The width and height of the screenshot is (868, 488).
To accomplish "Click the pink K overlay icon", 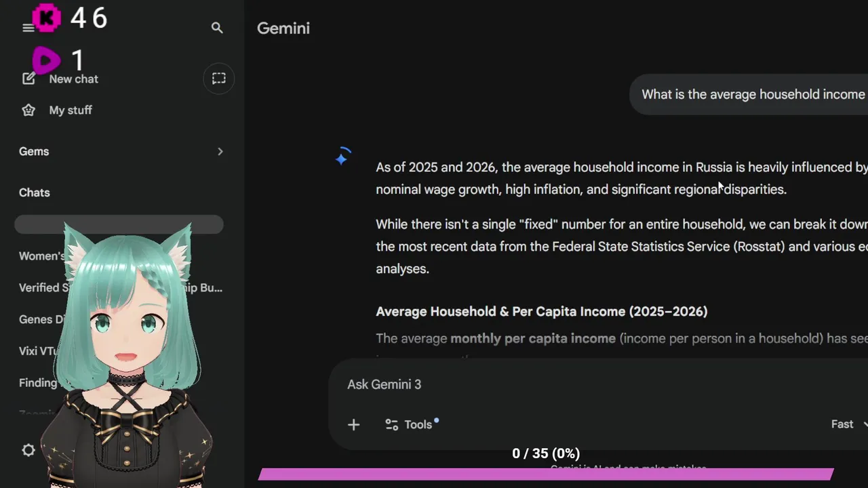I will [47, 18].
